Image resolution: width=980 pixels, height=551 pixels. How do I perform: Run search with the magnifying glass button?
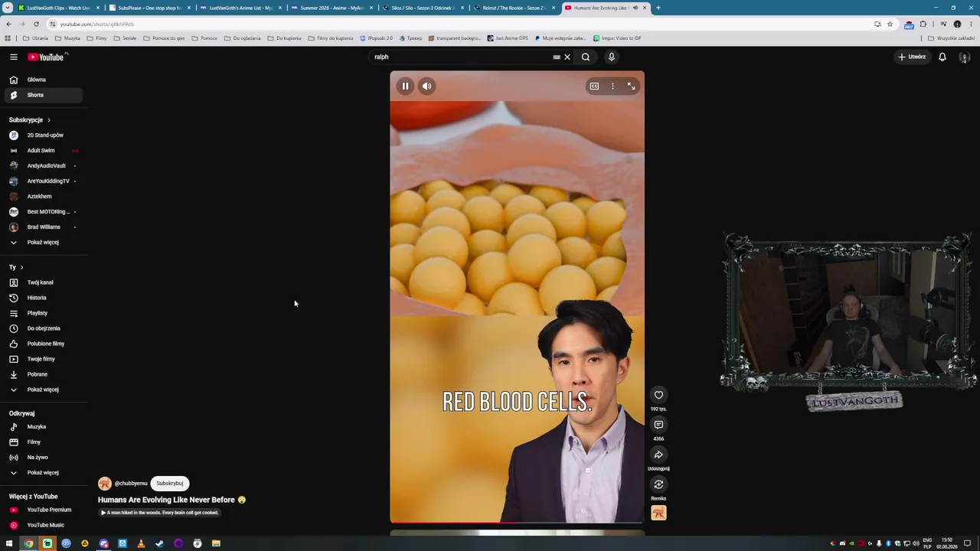click(x=586, y=57)
